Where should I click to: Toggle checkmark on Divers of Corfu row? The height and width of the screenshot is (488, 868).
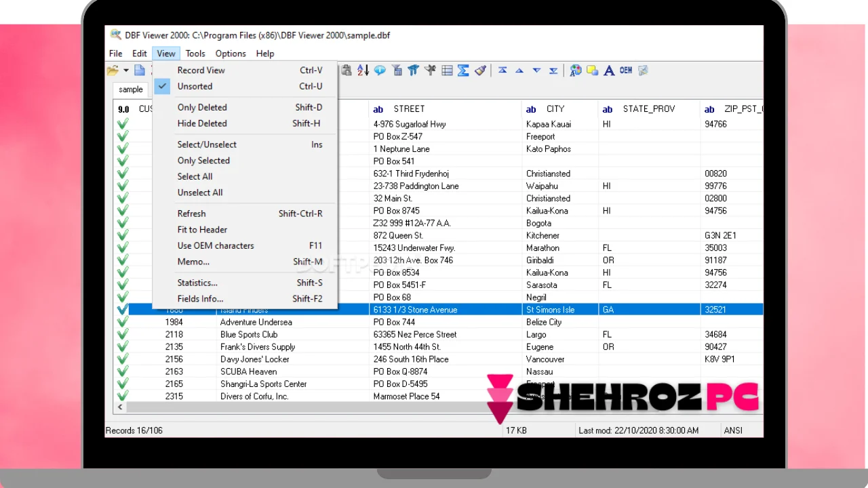123,396
